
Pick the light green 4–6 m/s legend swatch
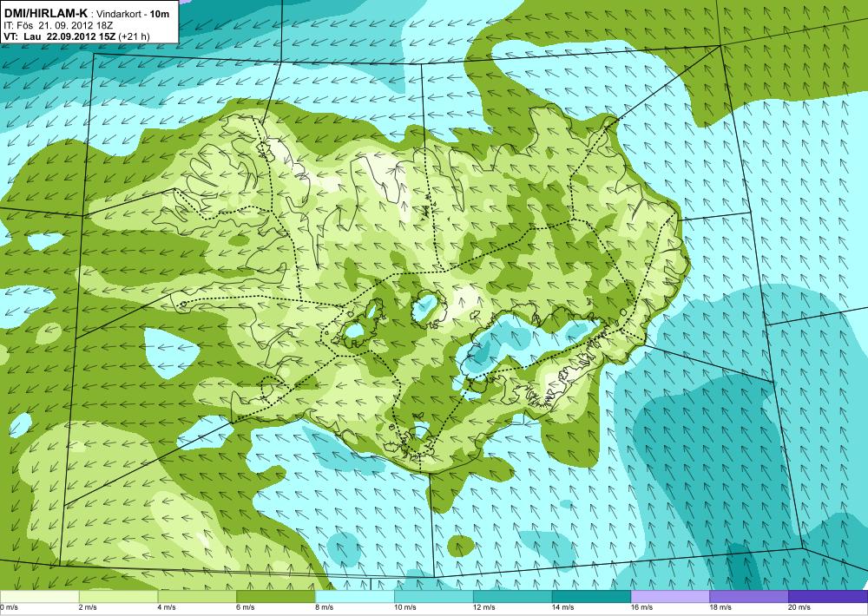(197, 597)
